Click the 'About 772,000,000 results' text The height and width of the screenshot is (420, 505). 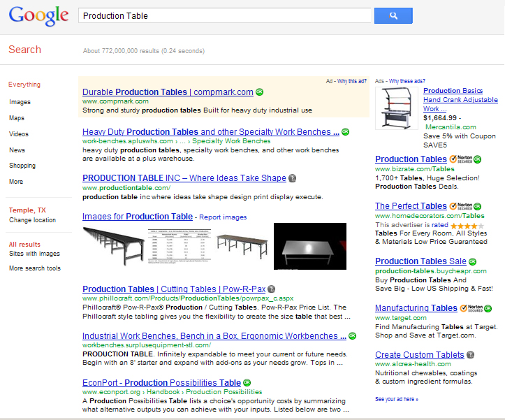click(144, 51)
